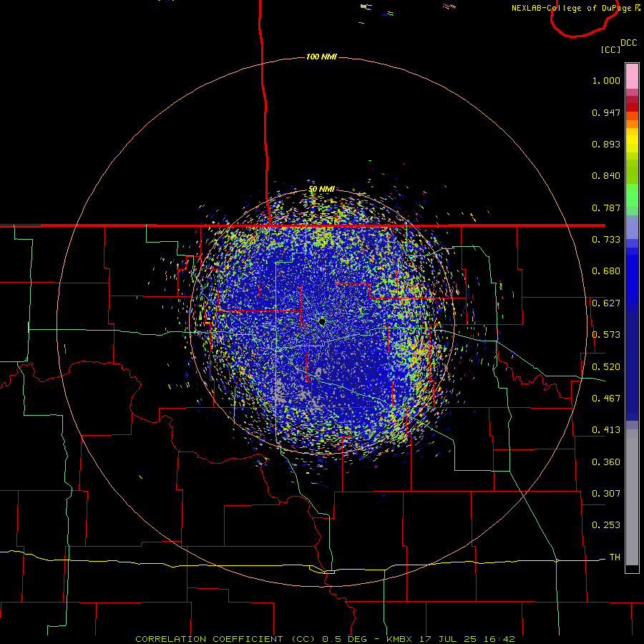Viewport: 644px width, 644px height.
Task: Select the 0.307 scale value
Action: (x=606, y=494)
